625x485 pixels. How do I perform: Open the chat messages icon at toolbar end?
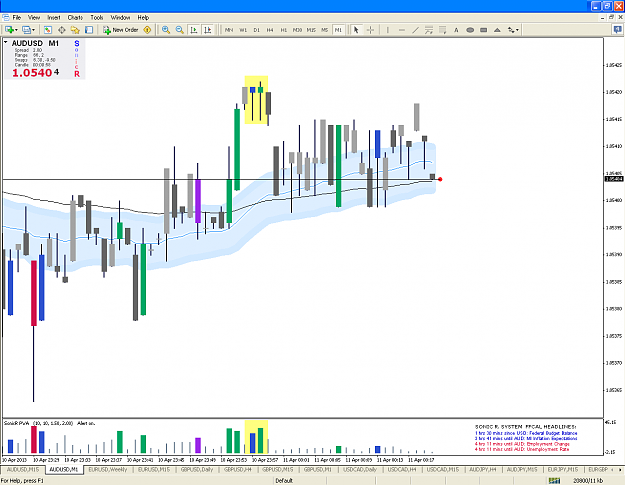617,30
